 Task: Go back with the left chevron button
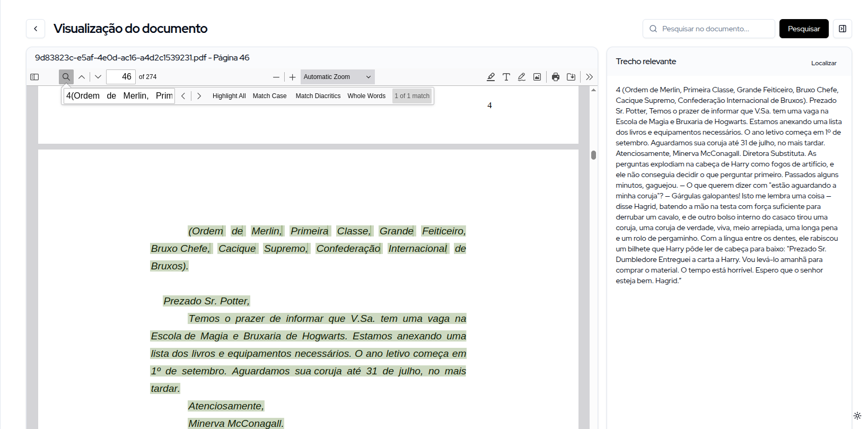[x=36, y=29]
